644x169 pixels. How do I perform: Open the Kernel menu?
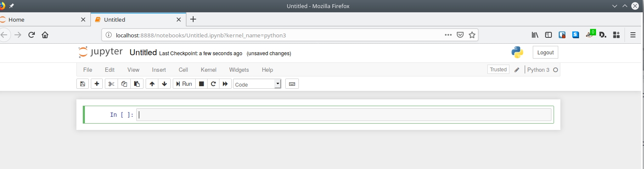(x=208, y=70)
